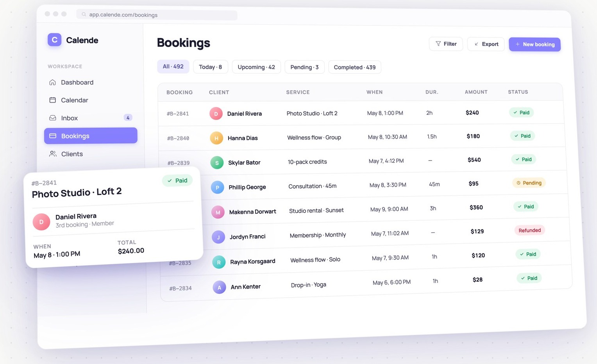Image resolution: width=597 pixels, height=364 pixels.
Task: Click the search icon in address bar
Action: 84,14
